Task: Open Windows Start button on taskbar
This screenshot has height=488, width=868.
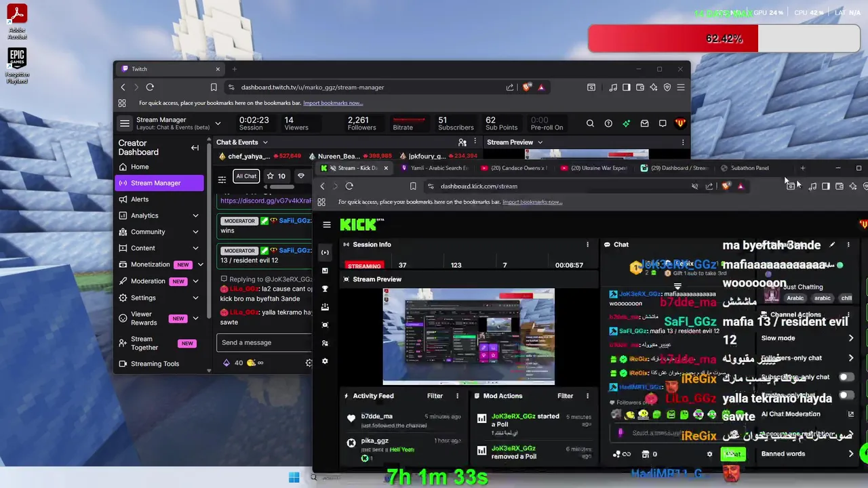Action: [x=294, y=478]
